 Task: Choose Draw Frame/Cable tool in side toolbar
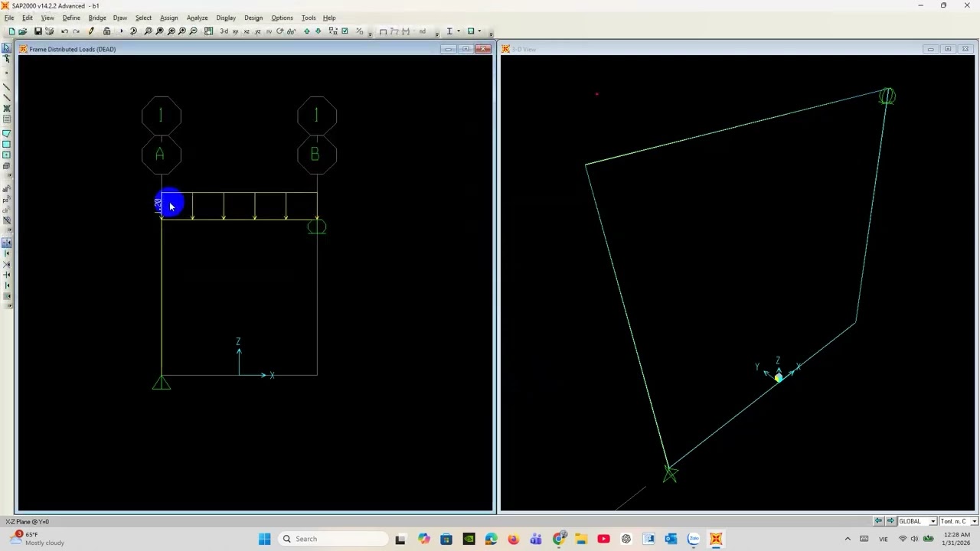(x=7, y=86)
